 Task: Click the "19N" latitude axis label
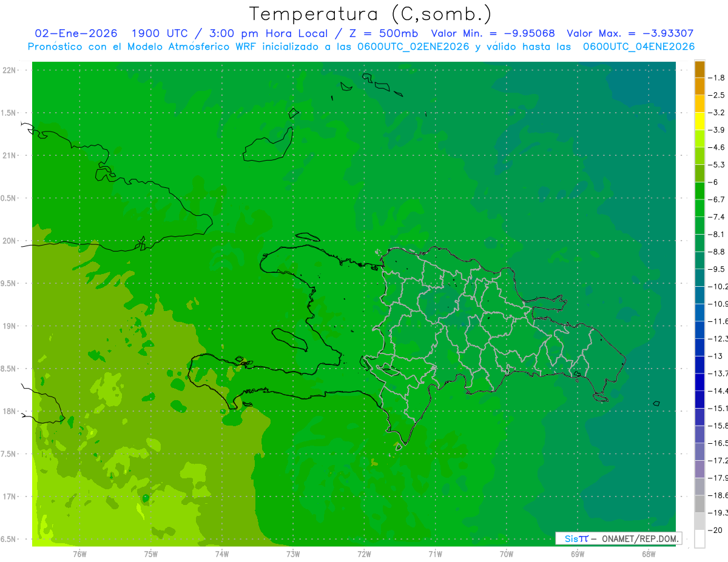tap(10, 326)
